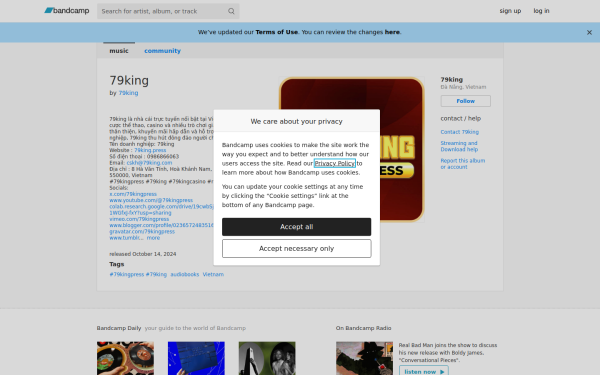Image resolution: width=600 pixels, height=375 pixels.
Task: Open the sign up link
Action: [510, 11]
